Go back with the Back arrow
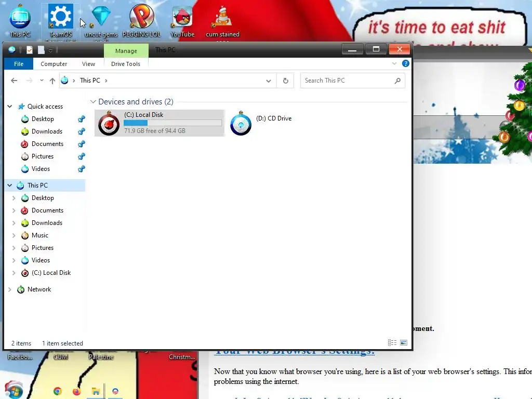Screen dimensions: 532x399 14,81
